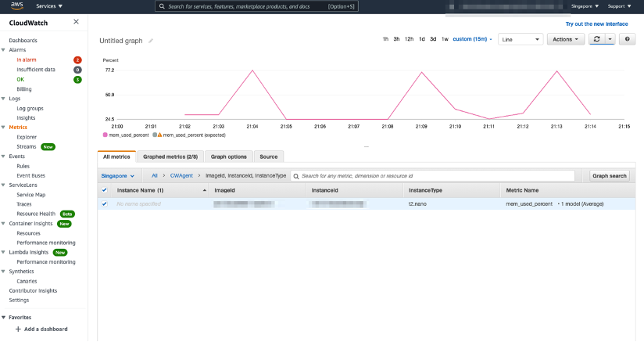The height and width of the screenshot is (342, 644).
Task: Click the pink mem_used_percent legend swatch
Action: pos(106,135)
